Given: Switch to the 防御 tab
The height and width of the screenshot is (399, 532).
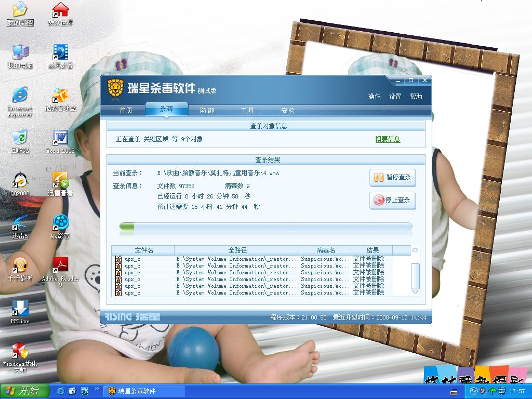Looking at the screenshot, I should coord(207,110).
